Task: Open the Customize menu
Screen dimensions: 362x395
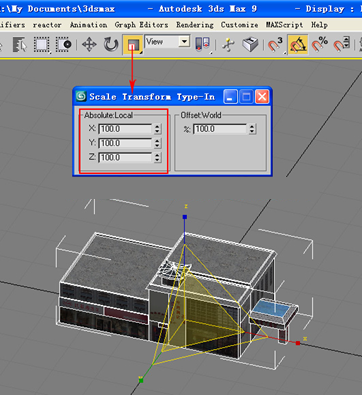Action: (239, 25)
